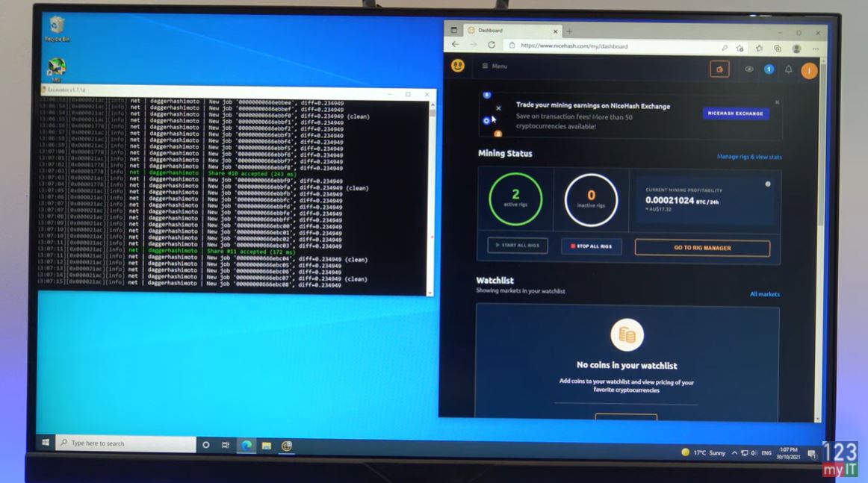Click the password key icon in address bar

(x=724, y=48)
